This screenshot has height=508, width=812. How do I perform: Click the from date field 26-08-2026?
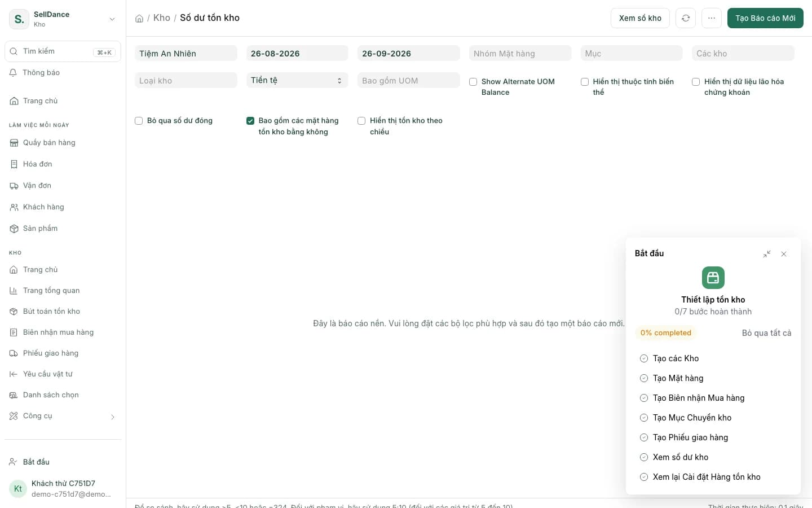click(x=297, y=54)
